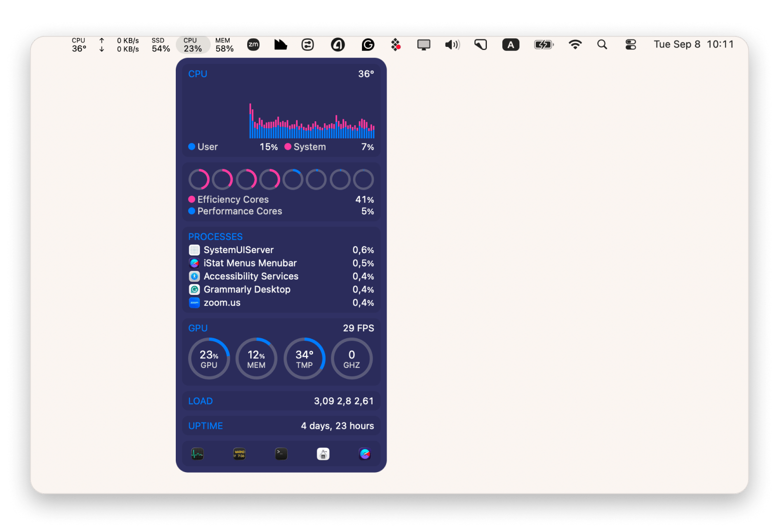
Task: Open the CPU temperature 36° menu bar item
Action: click(79, 44)
